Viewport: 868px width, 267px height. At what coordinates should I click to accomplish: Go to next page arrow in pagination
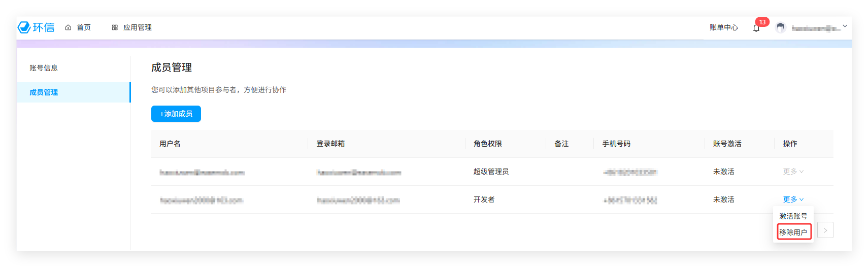coord(825,230)
